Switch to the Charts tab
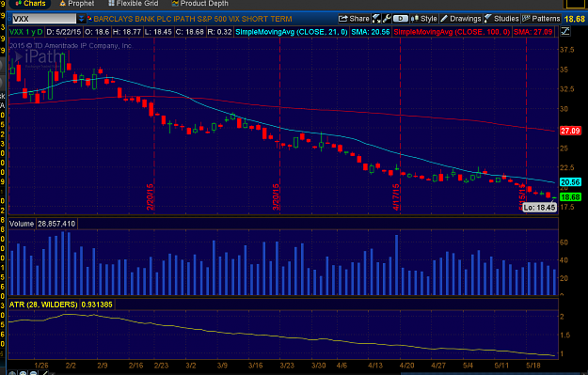This screenshot has height=375, width=588. (30, 4)
